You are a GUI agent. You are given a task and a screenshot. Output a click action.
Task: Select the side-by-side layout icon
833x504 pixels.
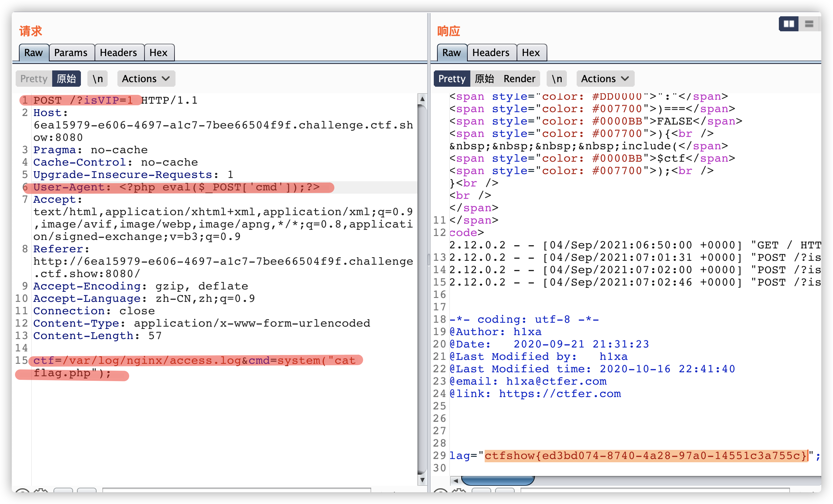[x=788, y=24]
